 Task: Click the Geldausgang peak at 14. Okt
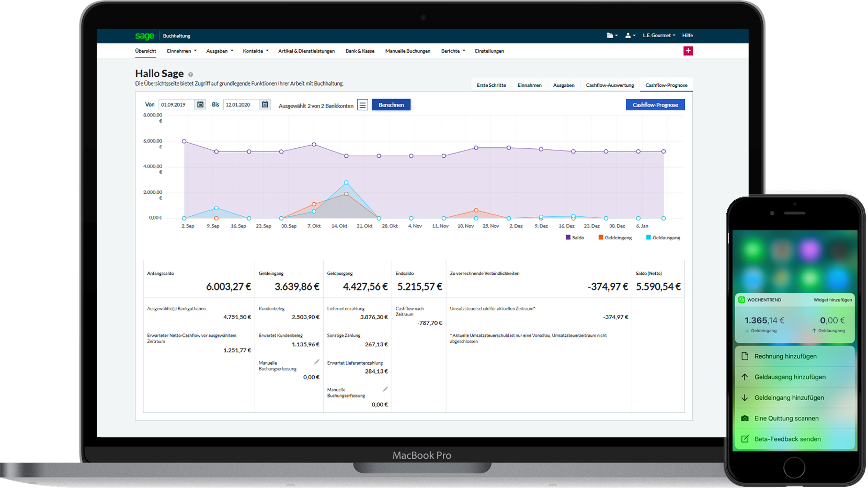[x=346, y=182]
